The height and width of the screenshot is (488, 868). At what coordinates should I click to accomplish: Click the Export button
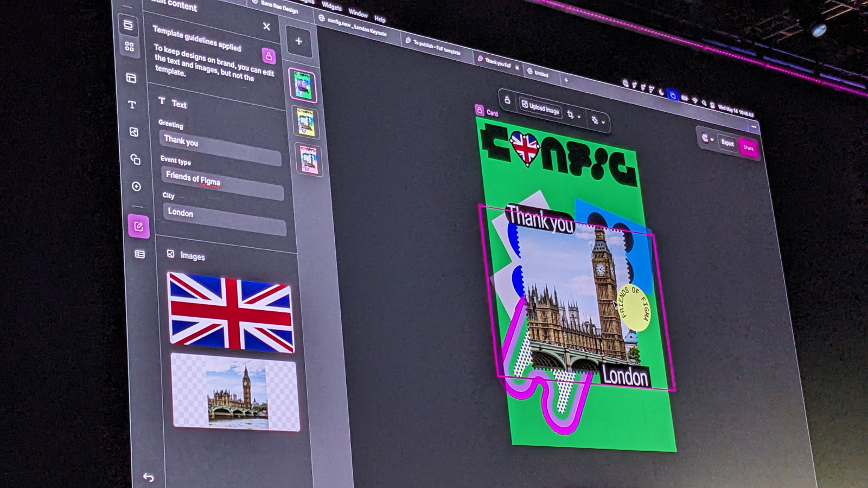point(727,143)
